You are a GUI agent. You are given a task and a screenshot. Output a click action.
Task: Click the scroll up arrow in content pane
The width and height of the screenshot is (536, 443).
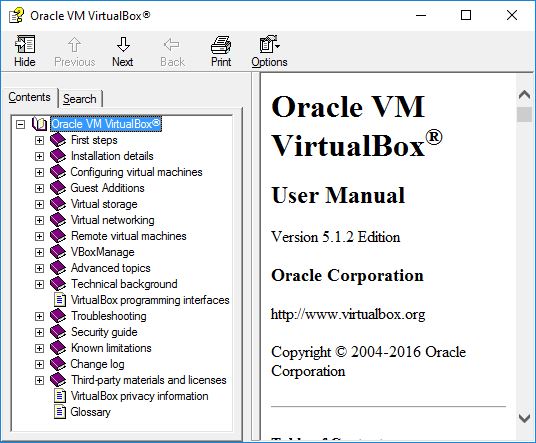pos(524,95)
